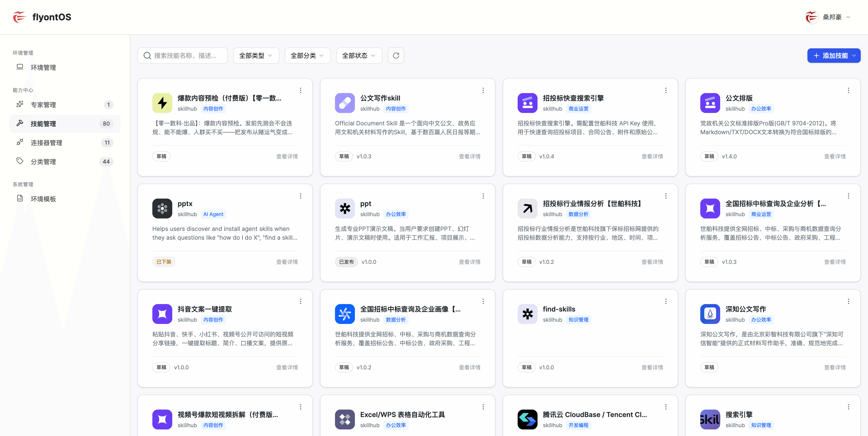This screenshot has width=868, height=436.
Task: View details of 深知公文写作
Action: pyautogui.click(x=835, y=367)
